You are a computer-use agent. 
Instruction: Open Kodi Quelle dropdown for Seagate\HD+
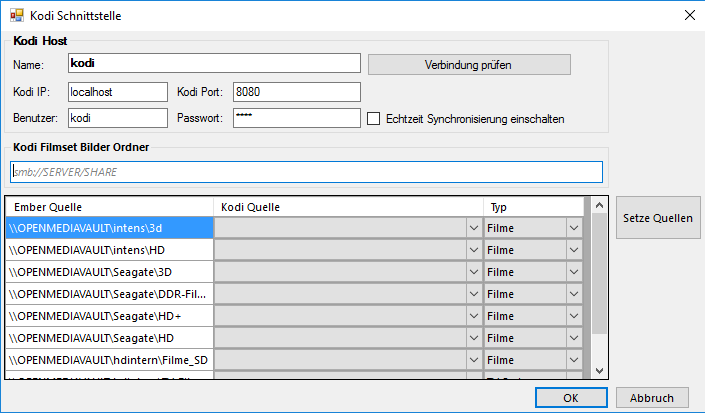point(473,316)
